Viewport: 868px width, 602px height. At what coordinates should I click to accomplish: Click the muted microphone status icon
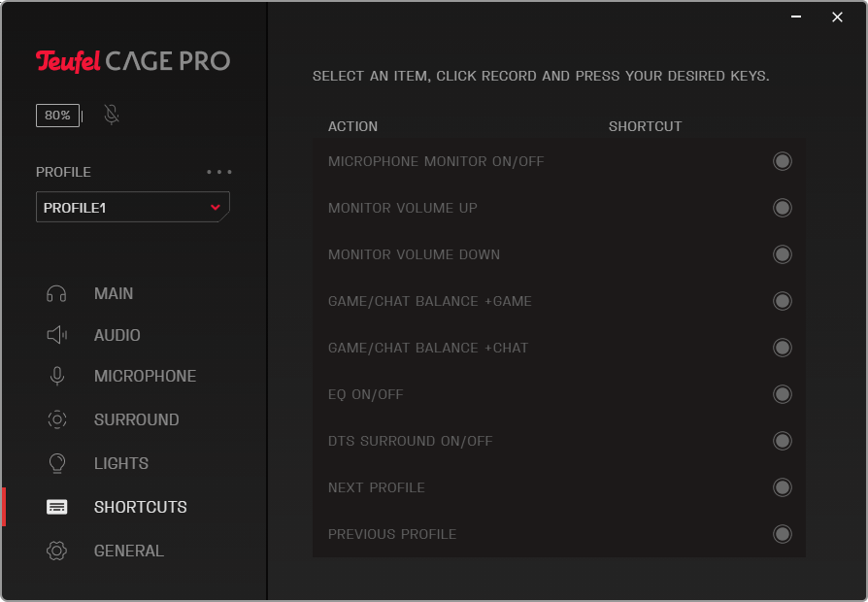pos(112,116)
